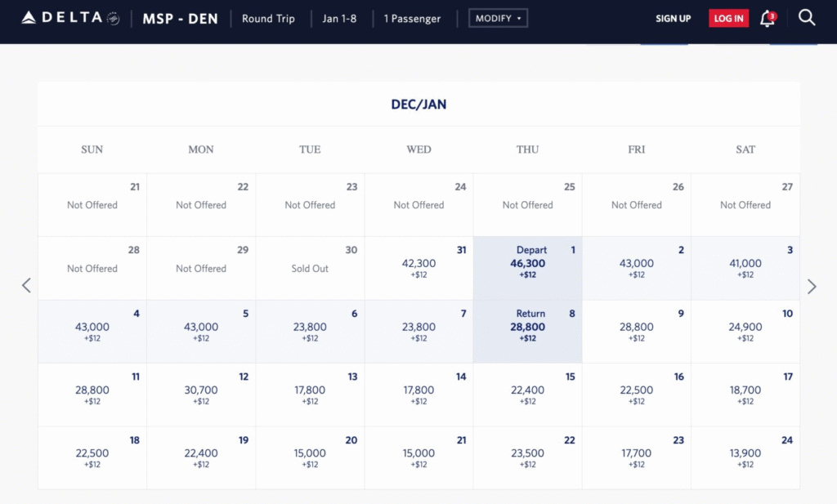The image size is (837, 504).
Task: Click the search magnifier icon
Action: [x=807, y=18]
